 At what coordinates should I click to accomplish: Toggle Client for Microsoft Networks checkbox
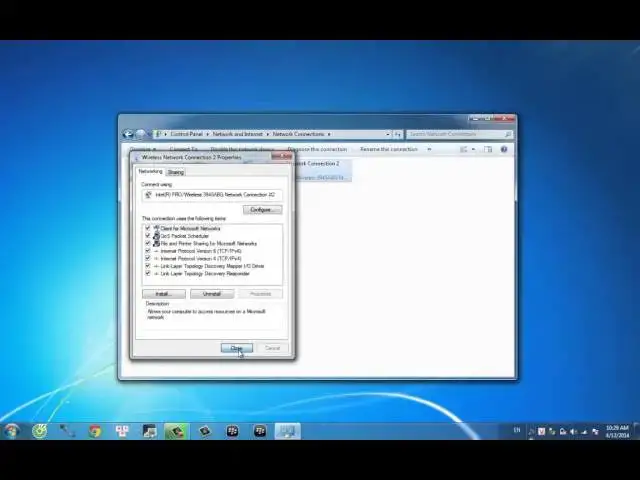148,228
